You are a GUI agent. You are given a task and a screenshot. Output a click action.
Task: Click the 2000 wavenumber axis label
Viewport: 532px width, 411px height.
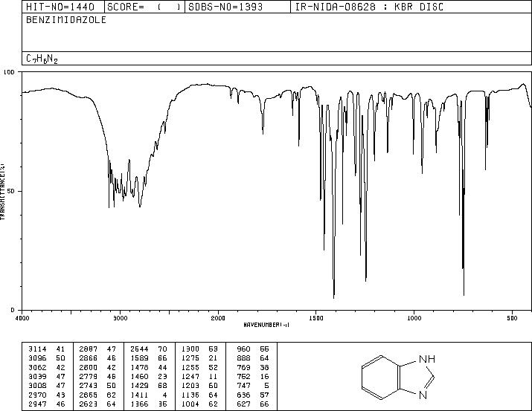pos(218,318)
